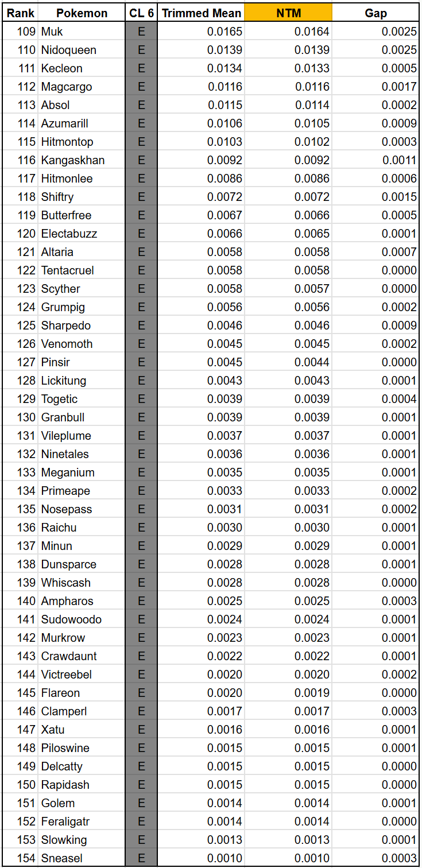The height and width of the screenshot is (868, 422).
Task: Select rank 113 cell beside Absol
Action: pos(20,105)
